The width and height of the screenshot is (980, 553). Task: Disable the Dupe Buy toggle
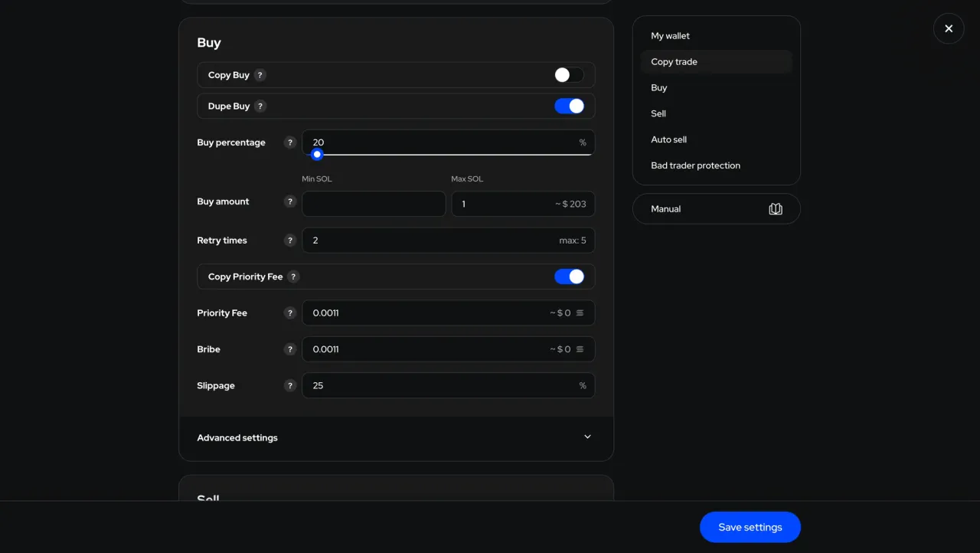pos(569,106)
